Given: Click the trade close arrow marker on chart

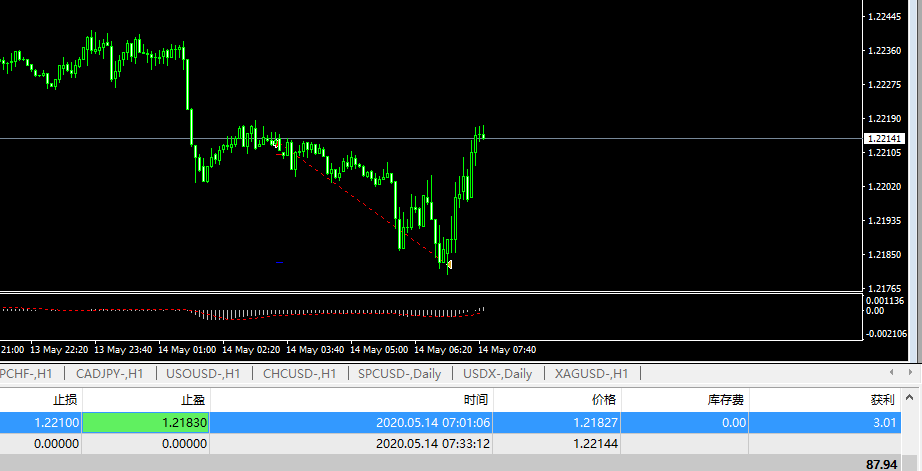Looking at the screenshot, I should 449,265.
